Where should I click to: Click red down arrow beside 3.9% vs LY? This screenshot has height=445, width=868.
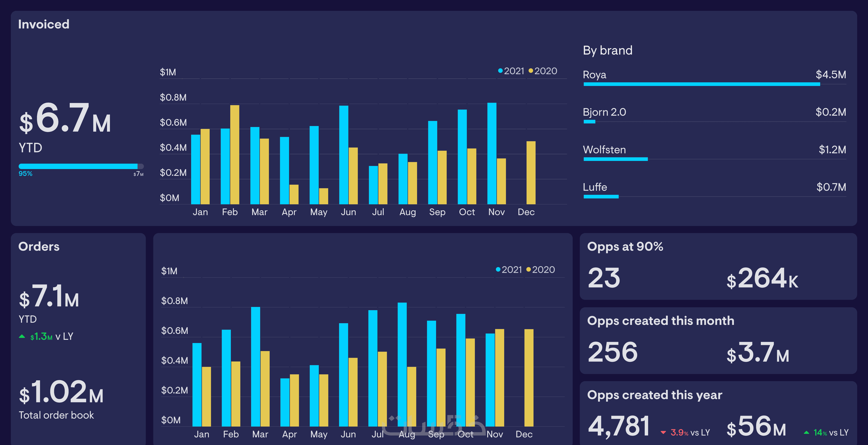[x=663, y=432]
